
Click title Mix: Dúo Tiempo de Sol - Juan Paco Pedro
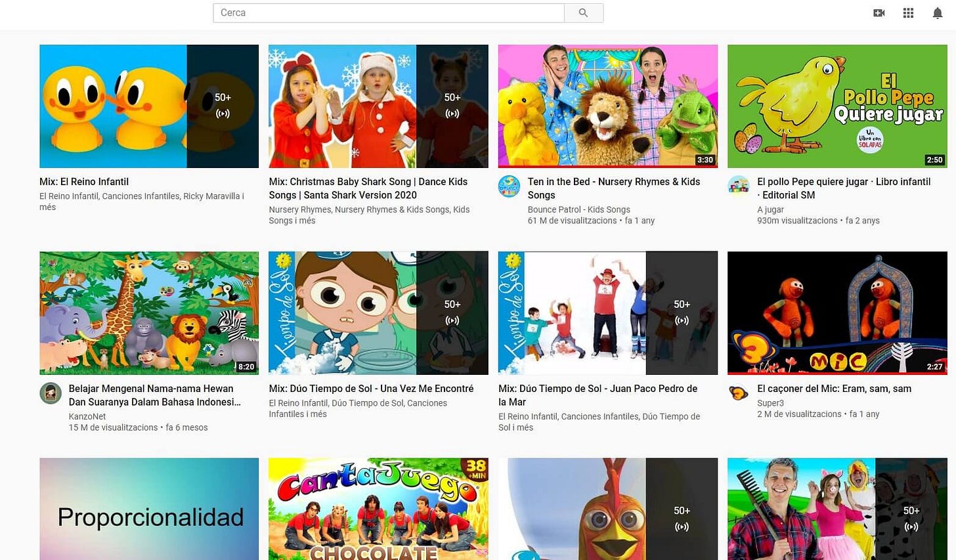click(597, 395)
